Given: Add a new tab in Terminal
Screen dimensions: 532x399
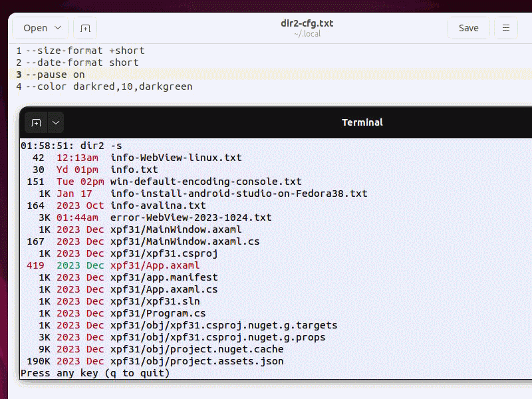Looking at the screenshot, I should point(36,122).
